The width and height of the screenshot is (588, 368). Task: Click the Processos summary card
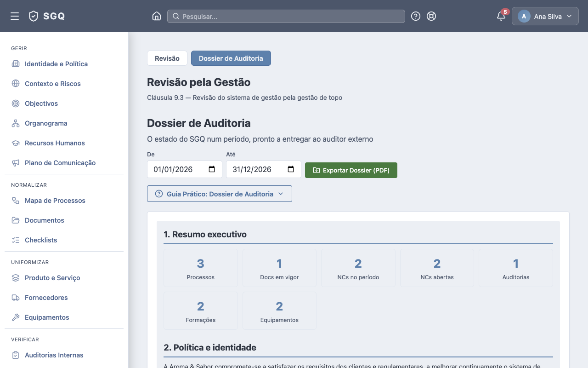pos(201,268)
